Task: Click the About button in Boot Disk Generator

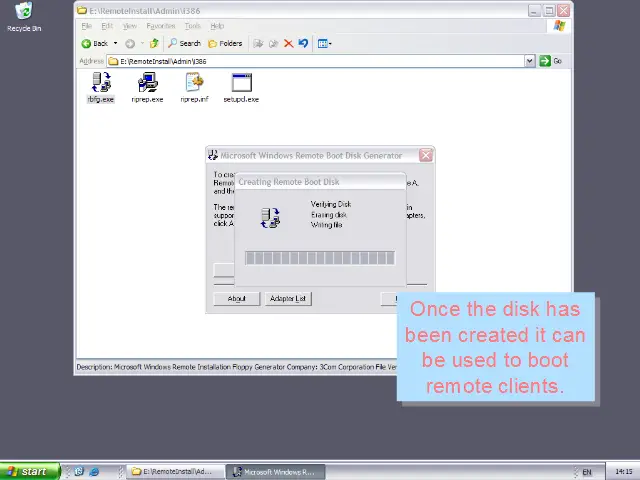Action: tap(237, 298)
